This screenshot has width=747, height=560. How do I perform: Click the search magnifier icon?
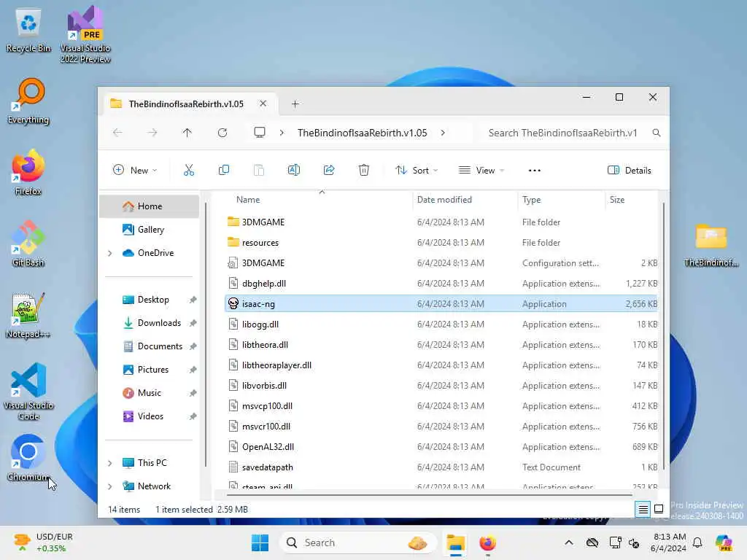(657, 133)
